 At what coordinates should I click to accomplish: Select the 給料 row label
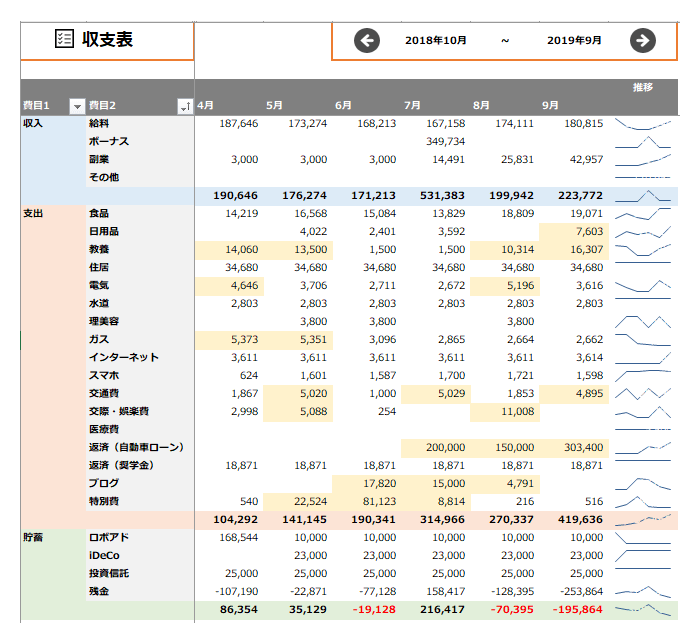pyautogui.click(x=99, y=123)
